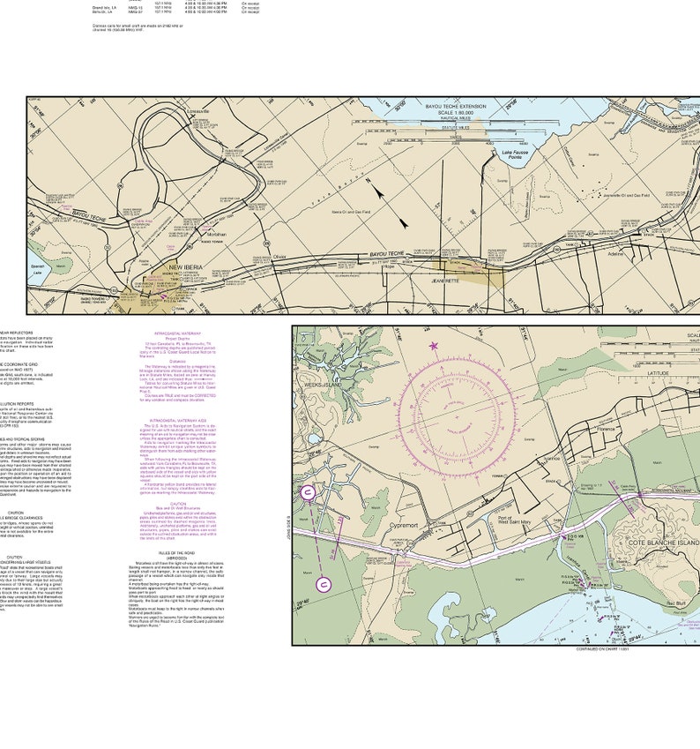Screen dimensions: 700x749
Task: Click the magenta star above the compass rose
Action: (433, 346)
